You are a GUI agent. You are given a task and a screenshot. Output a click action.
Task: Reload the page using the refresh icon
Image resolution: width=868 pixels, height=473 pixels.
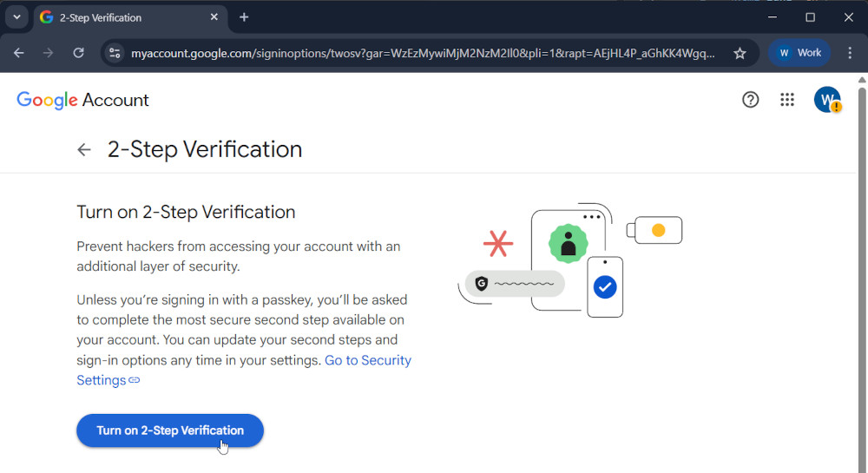(78, 53)
